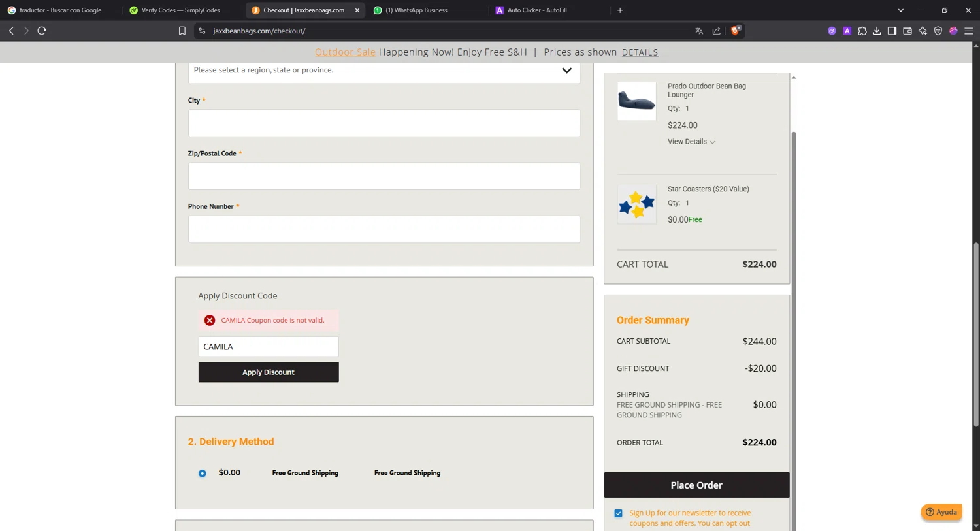This screenshot has width=980, height=531.
Task: Open the browser main menu
Action: [969, 31]
